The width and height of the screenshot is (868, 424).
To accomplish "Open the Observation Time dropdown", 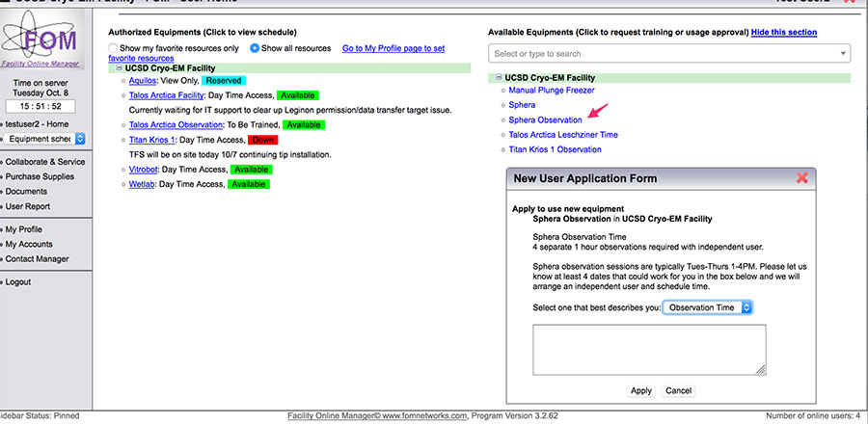I will [x=708, y=307].
